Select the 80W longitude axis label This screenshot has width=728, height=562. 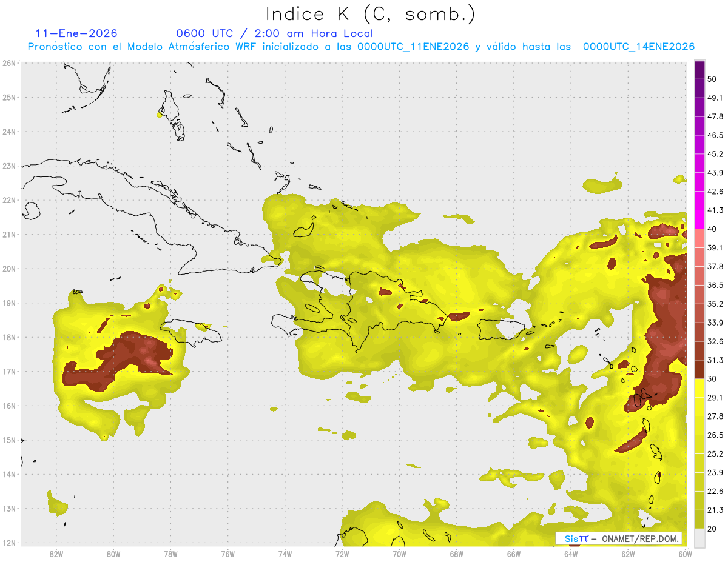coord(113,554)
